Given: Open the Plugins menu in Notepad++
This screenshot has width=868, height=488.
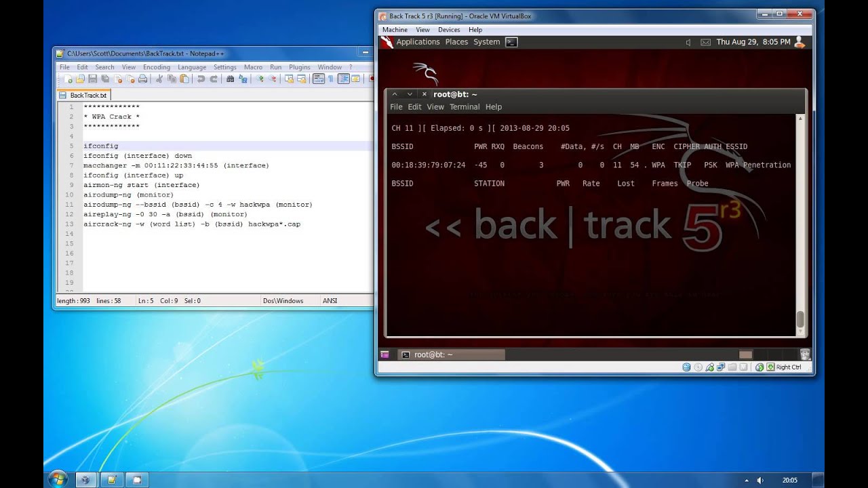Looking at the screenshot, I should [x=300, y=67].
